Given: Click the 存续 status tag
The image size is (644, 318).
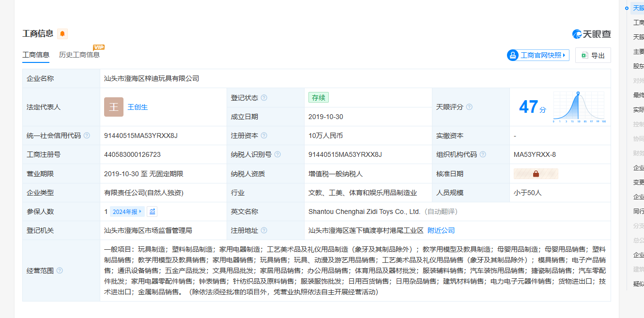Looking at the screenshot, I should click(x=319, y=97).
